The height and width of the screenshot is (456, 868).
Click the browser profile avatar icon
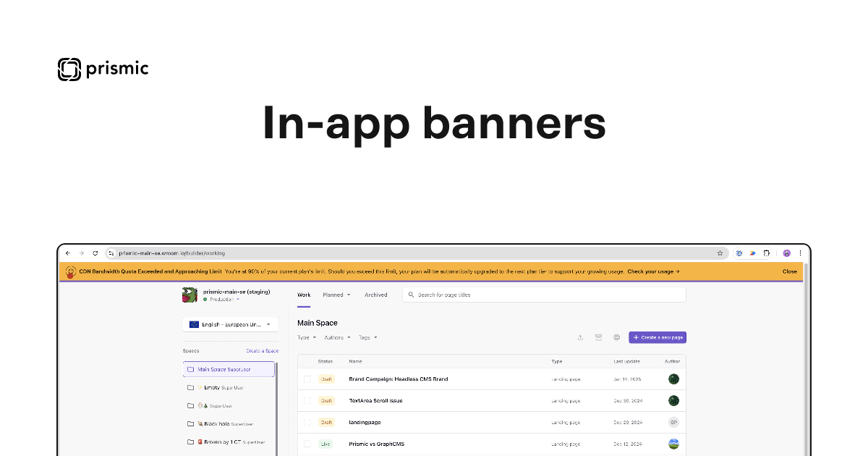(x=786, y=253)
